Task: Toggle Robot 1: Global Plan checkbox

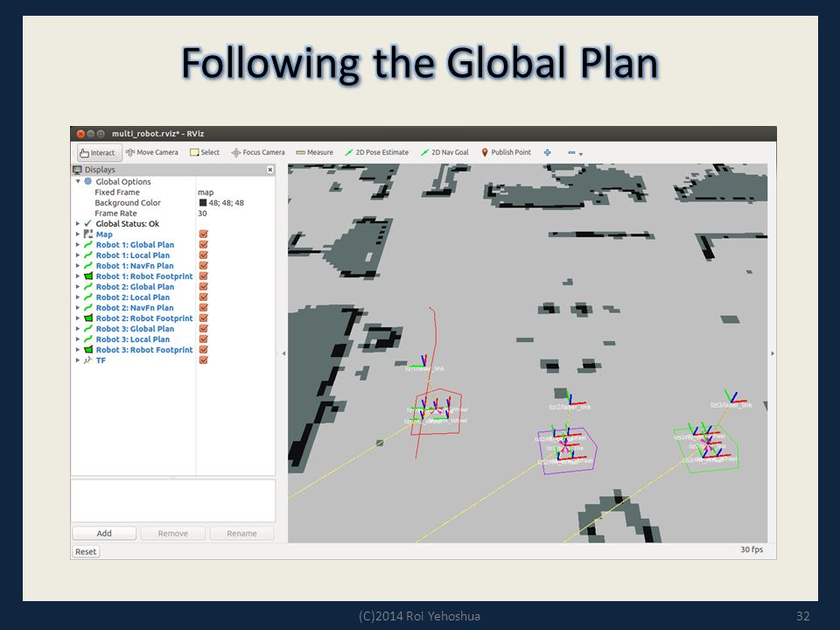Action: coord(204,245)
